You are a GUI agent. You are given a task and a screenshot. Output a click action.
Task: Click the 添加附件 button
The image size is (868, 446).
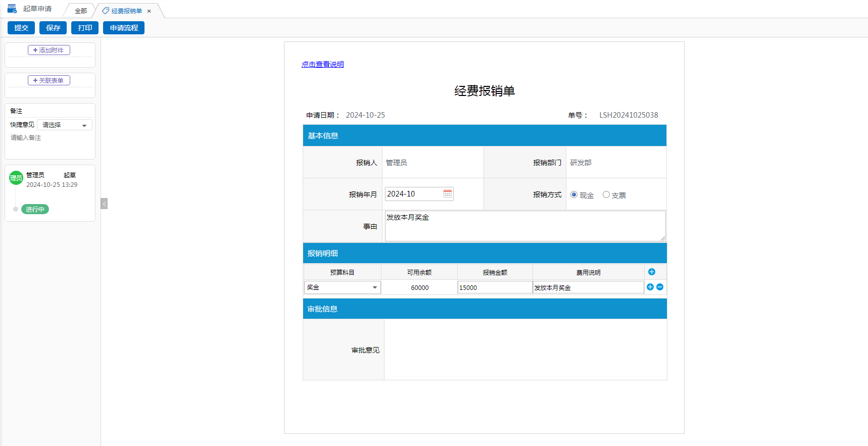49,50
